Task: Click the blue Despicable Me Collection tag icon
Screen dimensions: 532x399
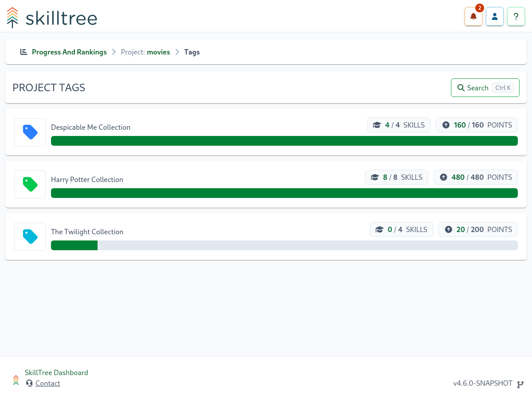Action: [30, 132]
